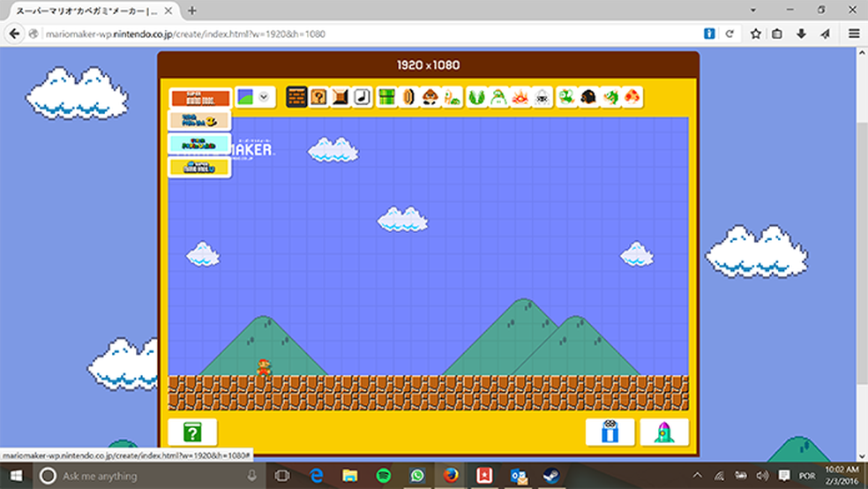Select the brick block tool
The image size is (868, 489).
(x=296, y=97)
